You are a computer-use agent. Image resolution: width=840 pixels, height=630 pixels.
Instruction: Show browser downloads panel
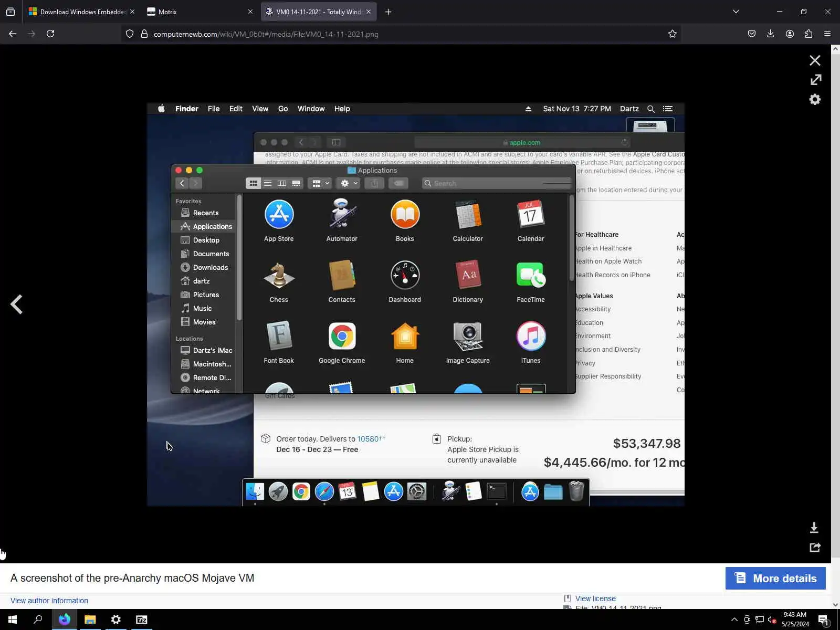click(770, 34)
